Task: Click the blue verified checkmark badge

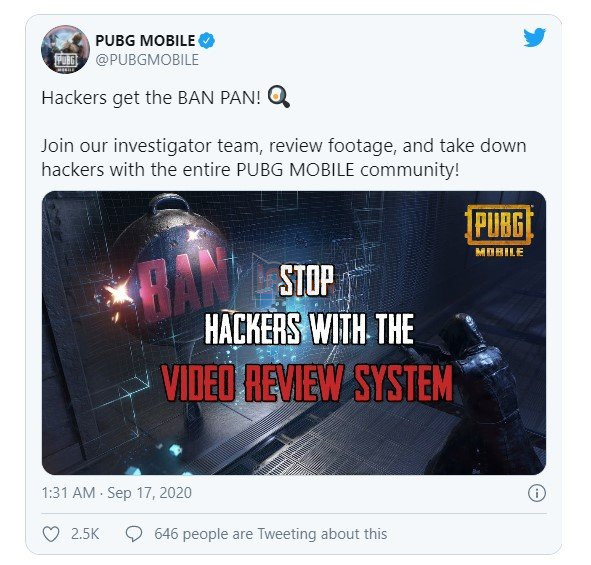Action: [x=207, y=40]
